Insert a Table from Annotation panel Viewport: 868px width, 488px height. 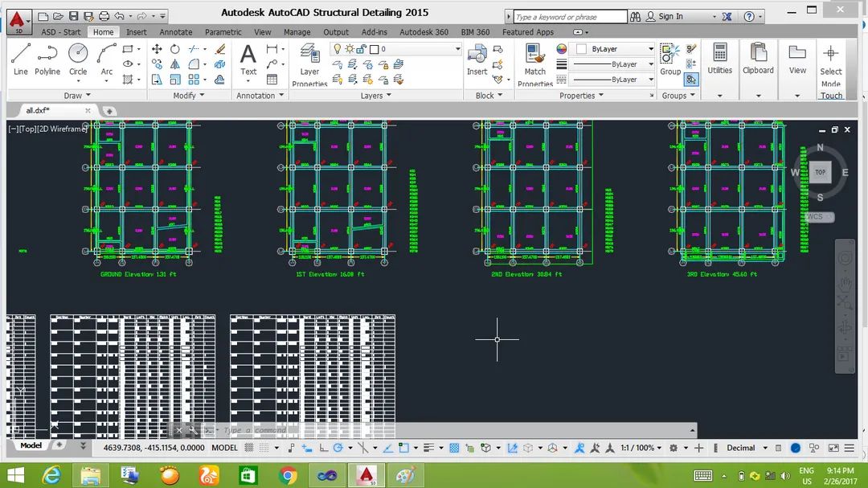click(272, 80)
